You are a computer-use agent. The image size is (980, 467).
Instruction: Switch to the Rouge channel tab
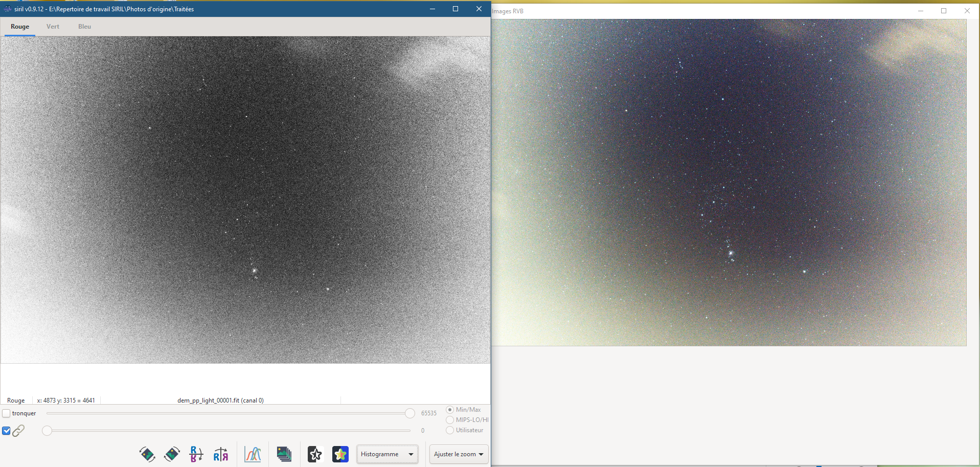pos(20,27)
